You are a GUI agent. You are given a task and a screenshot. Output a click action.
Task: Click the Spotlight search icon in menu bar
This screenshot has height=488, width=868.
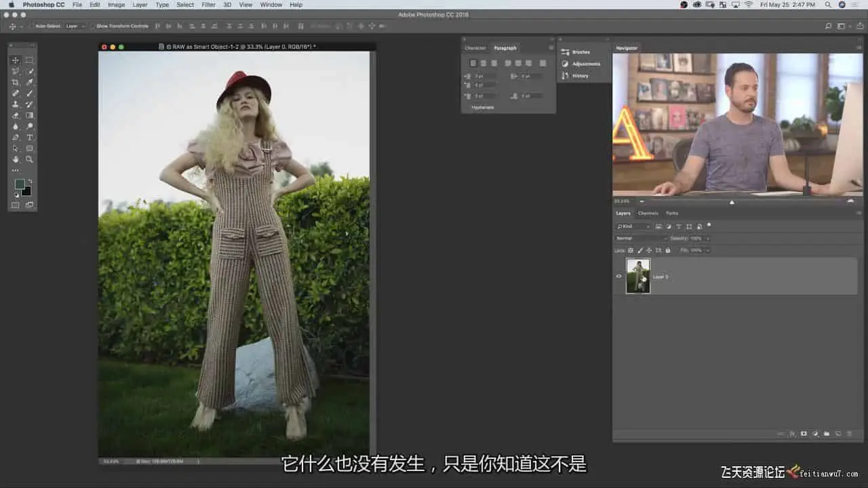[x=829, y=5]
